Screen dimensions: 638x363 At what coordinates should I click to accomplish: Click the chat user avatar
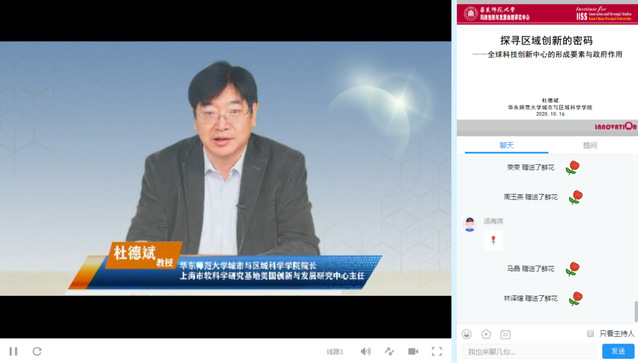470,224
